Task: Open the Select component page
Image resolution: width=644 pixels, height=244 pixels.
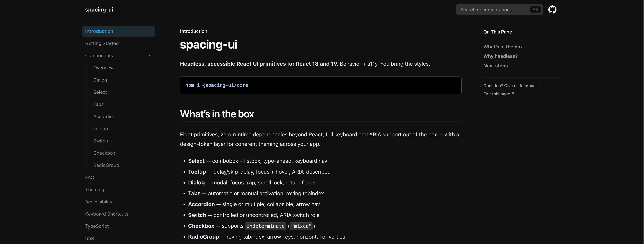Action: coord(100,92)
